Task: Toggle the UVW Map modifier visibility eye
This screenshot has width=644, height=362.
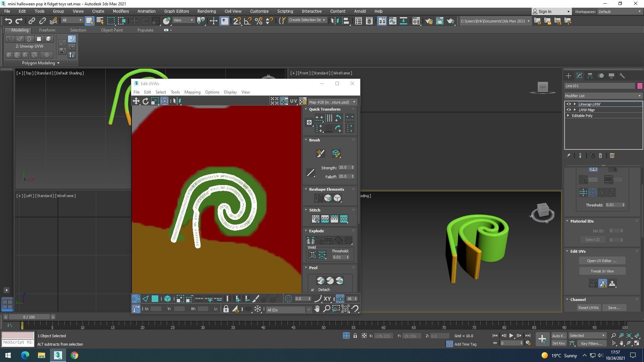Action: tap(569, 110)
